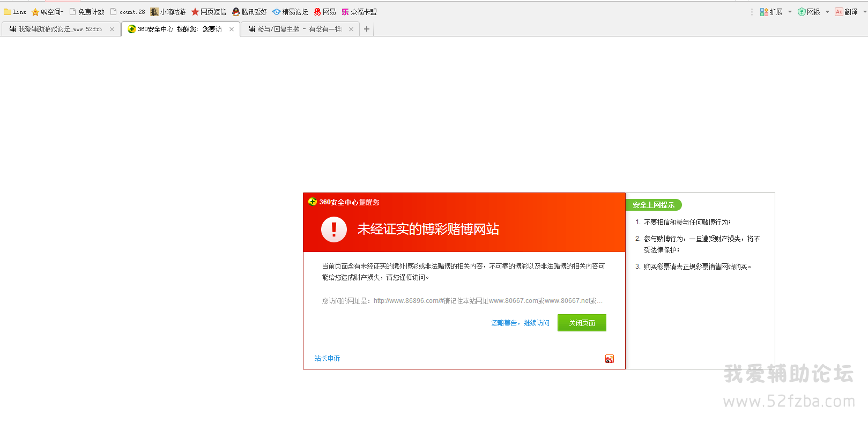Open the 众福卡盟 bookmark
The height and width of the screenshot is (422, 868).
tap(359, 12)
